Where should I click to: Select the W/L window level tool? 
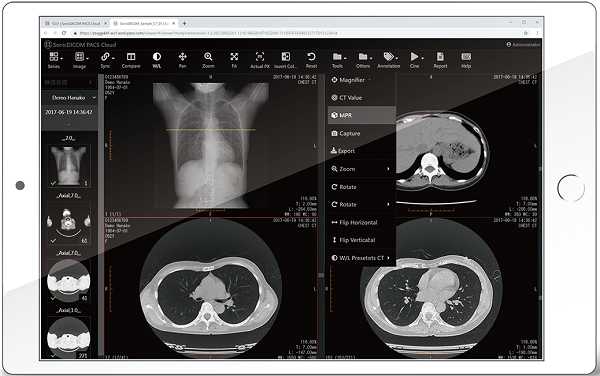pyautogui.click(x=157, y=60)
